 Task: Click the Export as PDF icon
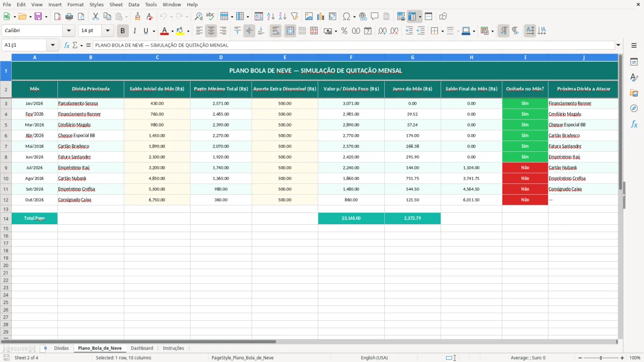pos(57,17)
